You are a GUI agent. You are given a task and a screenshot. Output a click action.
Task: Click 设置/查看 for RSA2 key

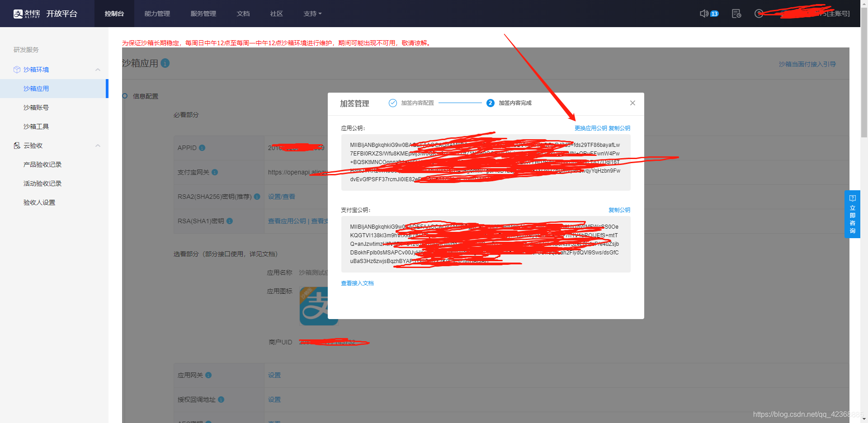(282, 197)
